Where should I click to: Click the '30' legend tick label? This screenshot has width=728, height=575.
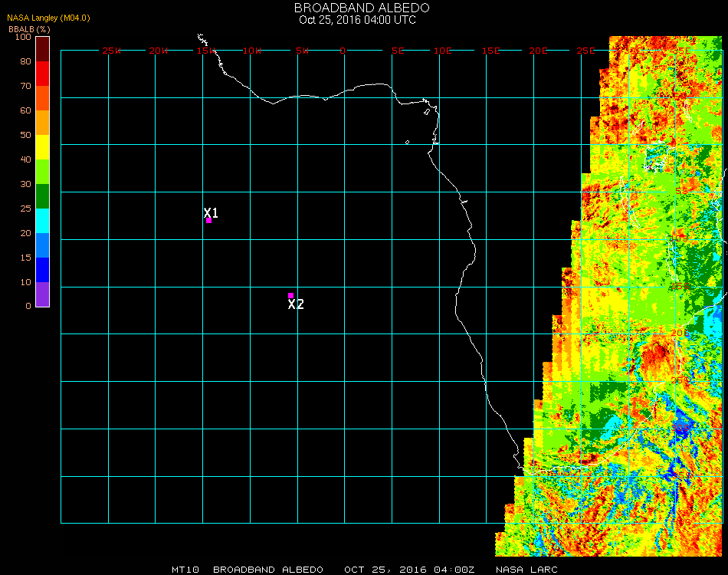click(x=25, y=185)
